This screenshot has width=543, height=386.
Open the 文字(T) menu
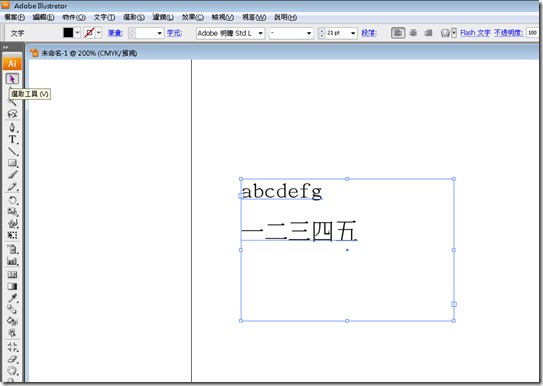pyautogui.click(x=104, y=17)
